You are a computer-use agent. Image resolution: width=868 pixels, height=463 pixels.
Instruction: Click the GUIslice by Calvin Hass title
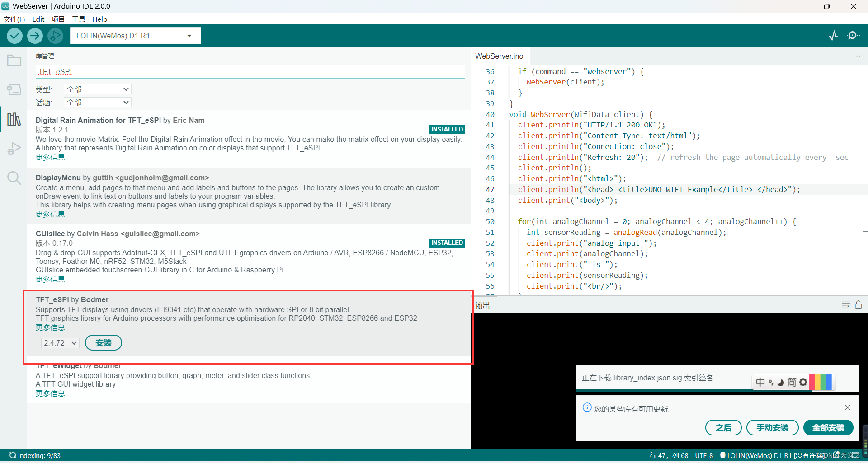118,234
